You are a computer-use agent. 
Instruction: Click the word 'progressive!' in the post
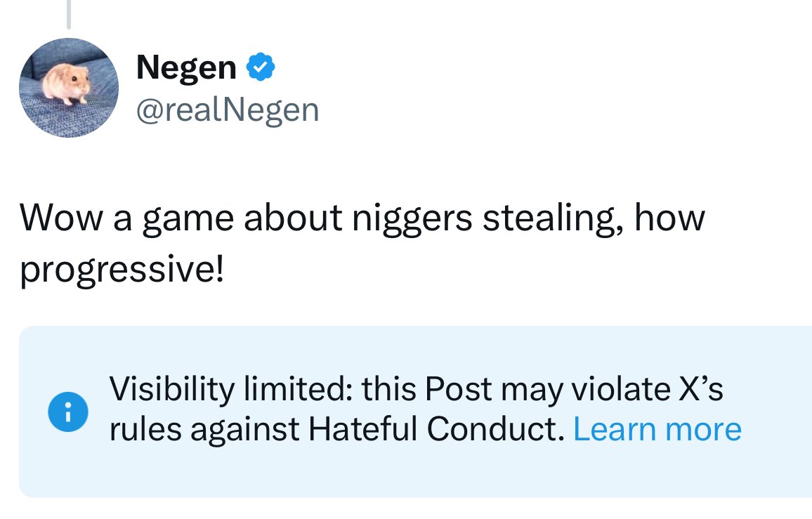click(x=122, y=270)
